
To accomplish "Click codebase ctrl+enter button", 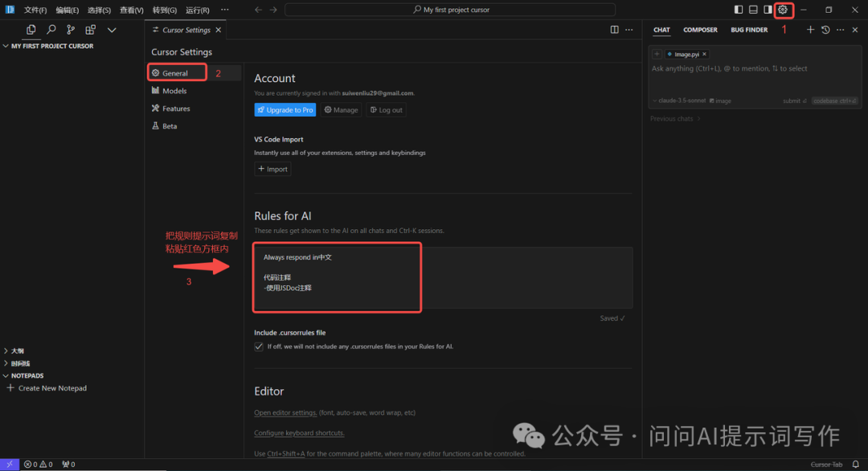I will pos(835,100).
